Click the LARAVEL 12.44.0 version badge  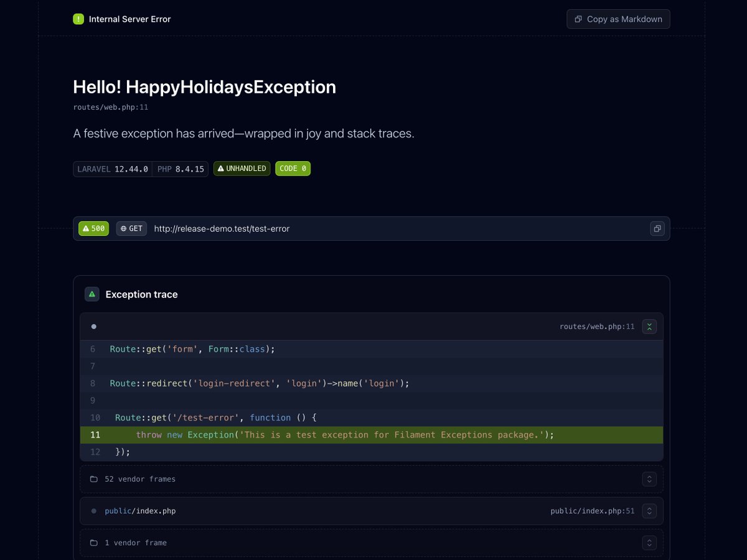click(113, 169)
